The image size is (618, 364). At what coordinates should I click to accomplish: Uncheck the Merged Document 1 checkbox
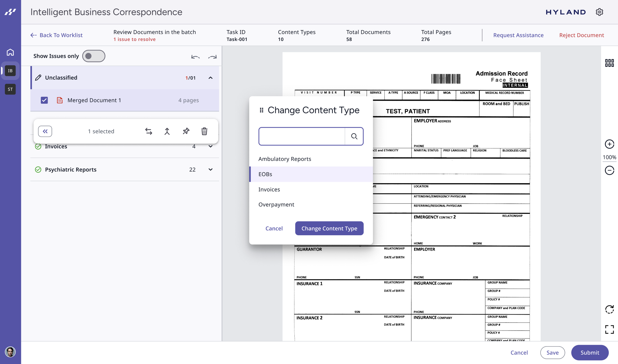(x=44, y=100)
